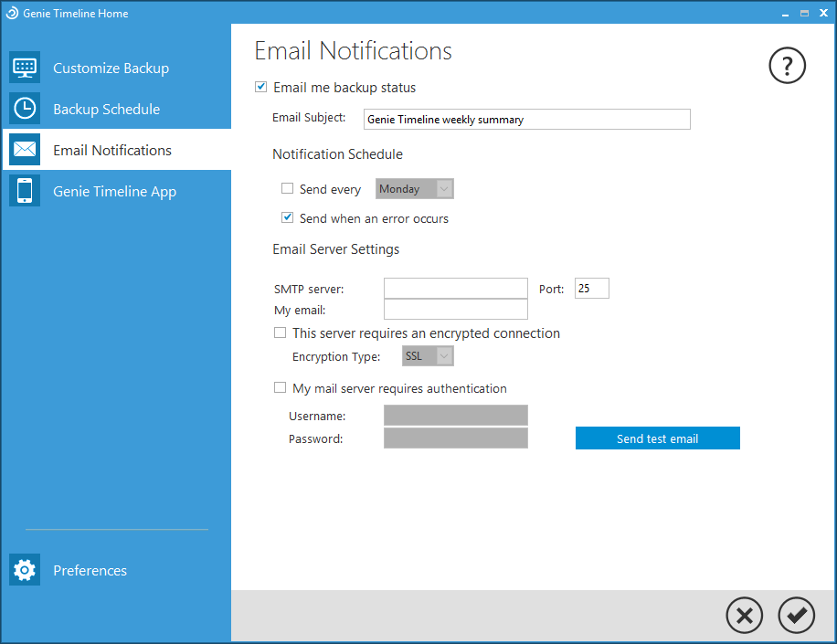Click the Notification Schedule label
Screen dimensions: 837x644
(337, 154)
